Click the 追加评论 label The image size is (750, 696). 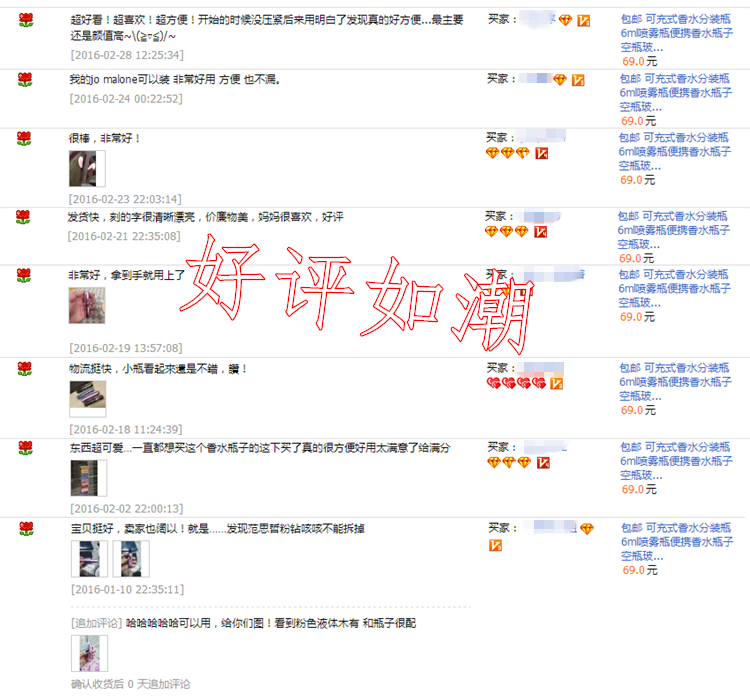[97, 623]
